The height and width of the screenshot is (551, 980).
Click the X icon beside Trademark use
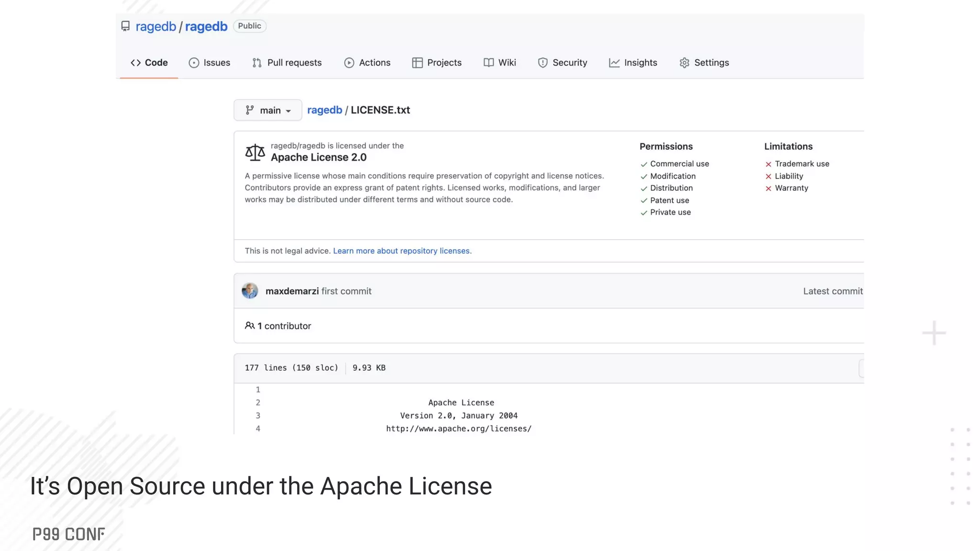pyautogui.click(x=768, y=165)
